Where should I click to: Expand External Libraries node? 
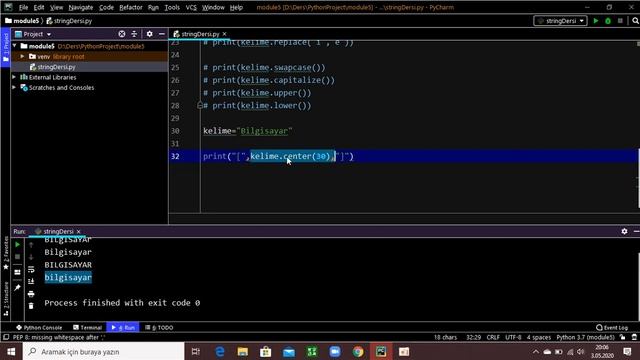14,77
